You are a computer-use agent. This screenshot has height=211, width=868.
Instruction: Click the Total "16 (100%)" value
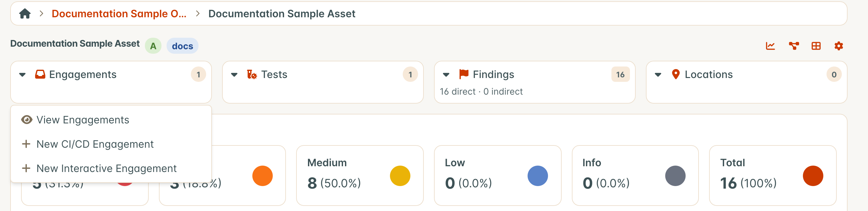748,183
